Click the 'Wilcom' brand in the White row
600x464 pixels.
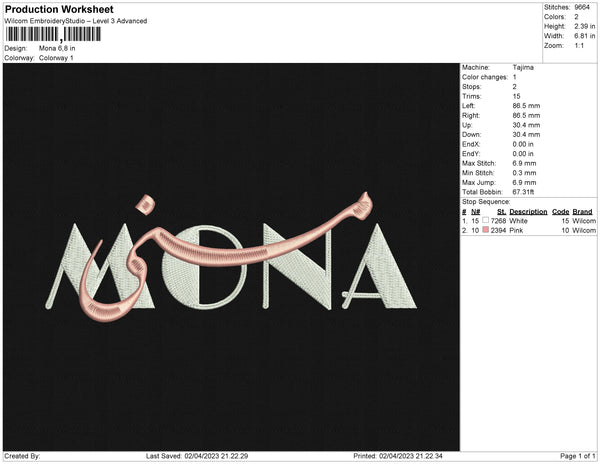[x=584, y=221]
